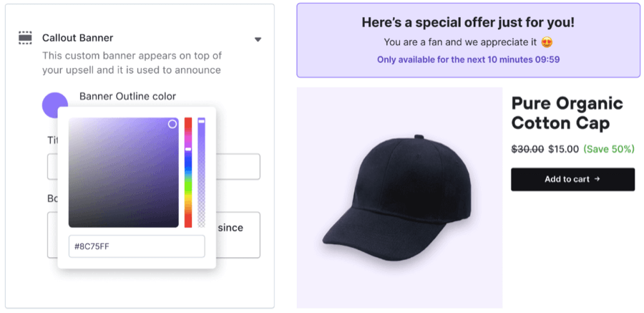Collapse the Callout Banner section arrow
Image resolution: width=644 pixels, height=313 pixels.
pos(258,39)
